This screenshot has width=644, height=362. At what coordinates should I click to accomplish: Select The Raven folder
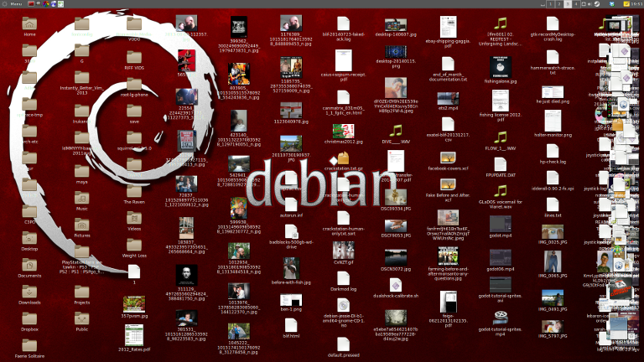[x=134, y=191]
